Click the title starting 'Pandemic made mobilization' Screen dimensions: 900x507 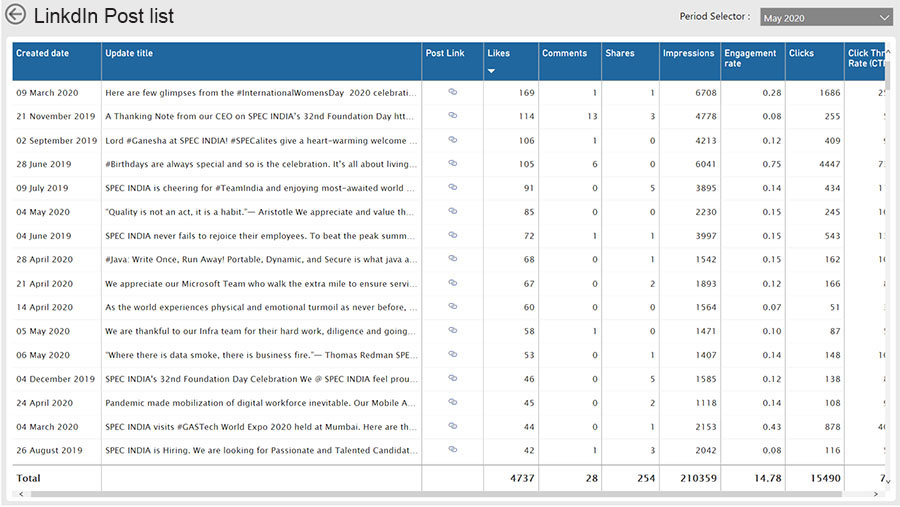(261, 402)
